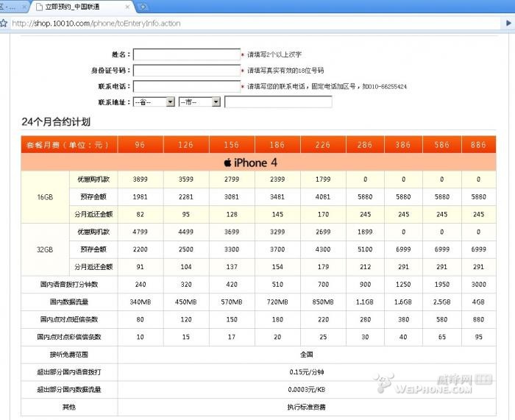Click the 全国 free answering value
The image size is (515, 420).
pos(307,355)
